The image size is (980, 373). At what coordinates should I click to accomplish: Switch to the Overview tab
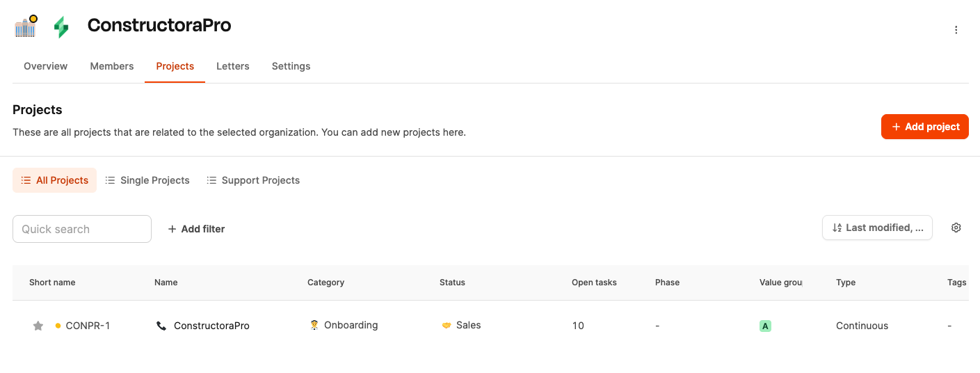(x=46, y=66)
